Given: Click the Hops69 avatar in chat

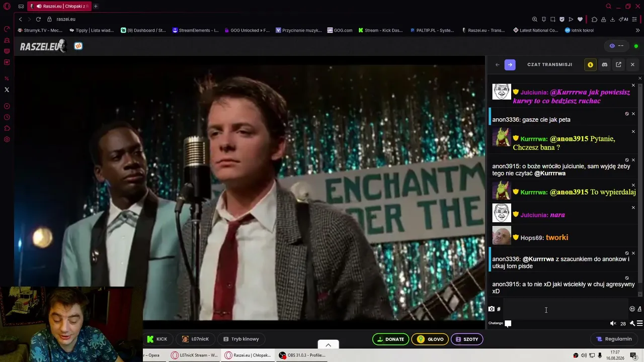Looking at the screenshot, I should coord(502,236).
